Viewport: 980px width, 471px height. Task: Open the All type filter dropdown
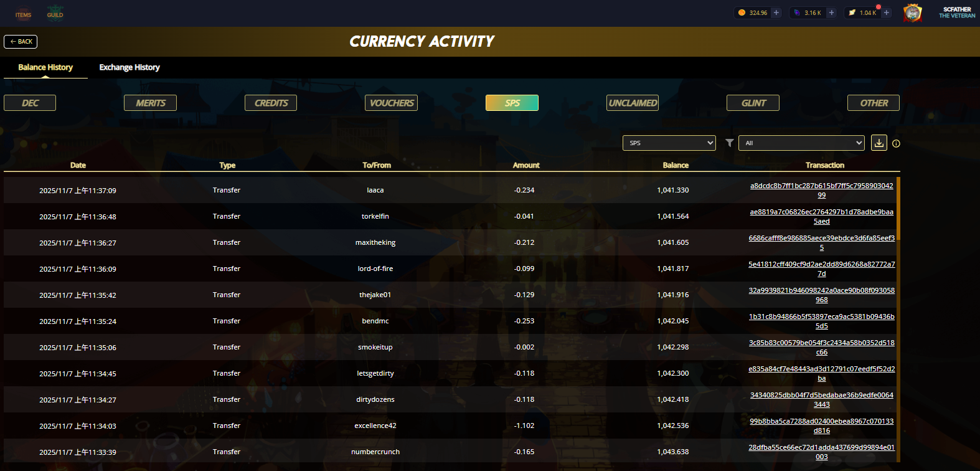(801, 143)
